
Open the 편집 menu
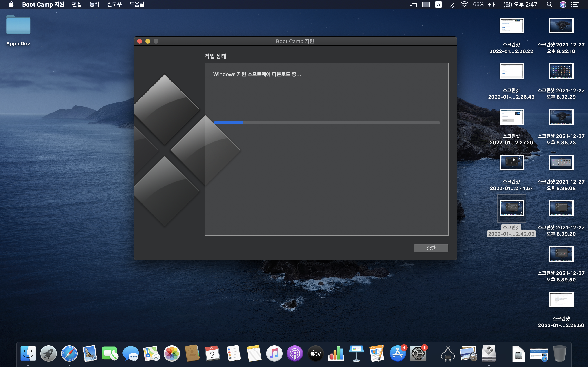click(x=77, y=4)
